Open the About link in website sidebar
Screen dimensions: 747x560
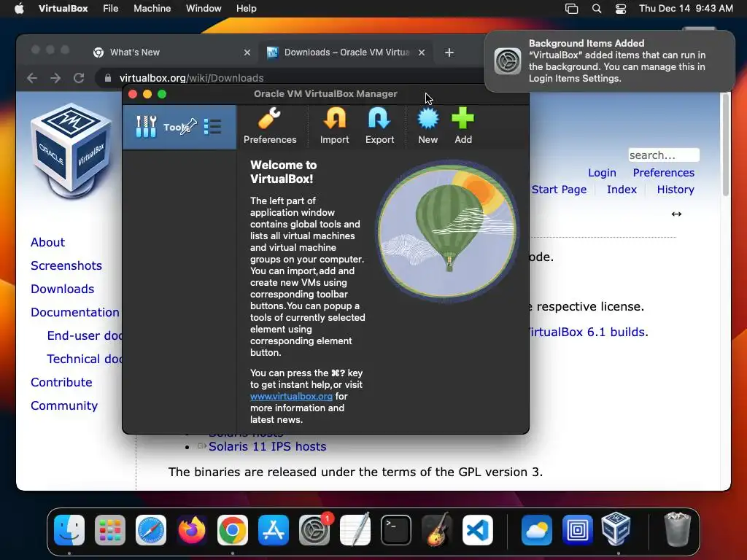pyautogui.click(x=47, y=242)
